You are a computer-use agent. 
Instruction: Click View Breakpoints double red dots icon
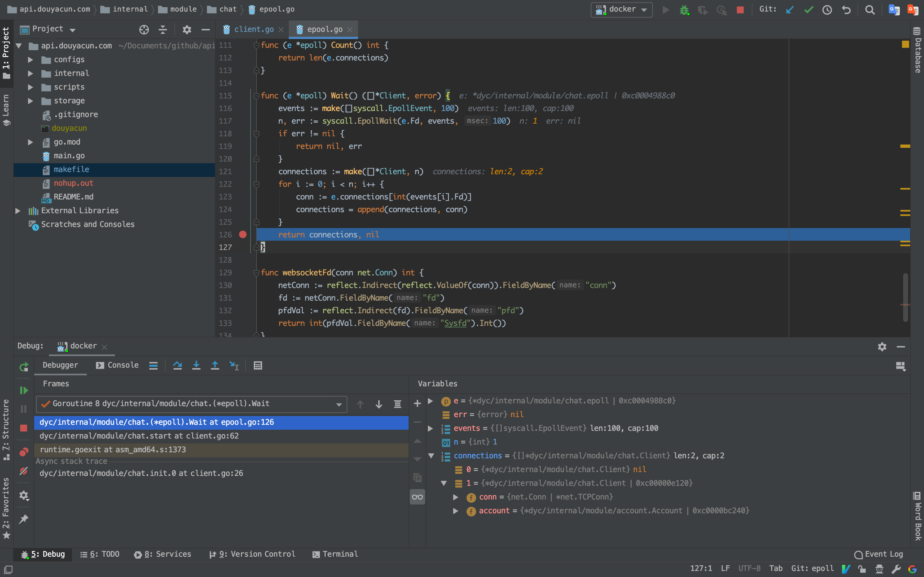(24, 452)
